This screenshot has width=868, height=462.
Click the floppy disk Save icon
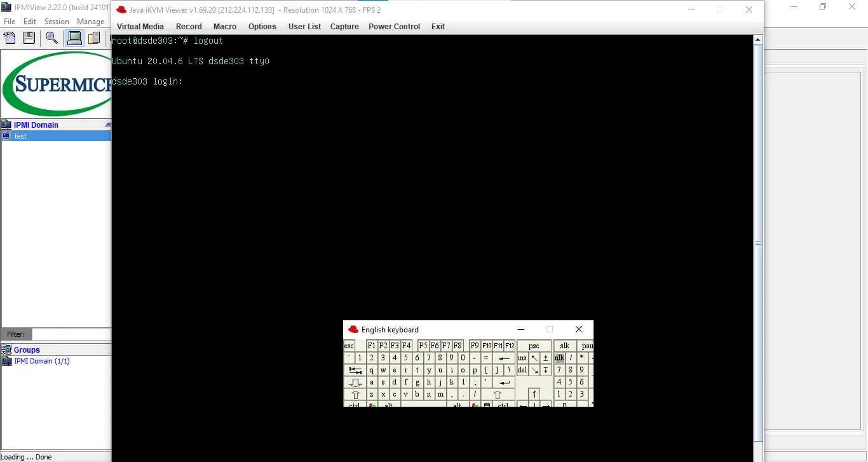pos(29,38)
